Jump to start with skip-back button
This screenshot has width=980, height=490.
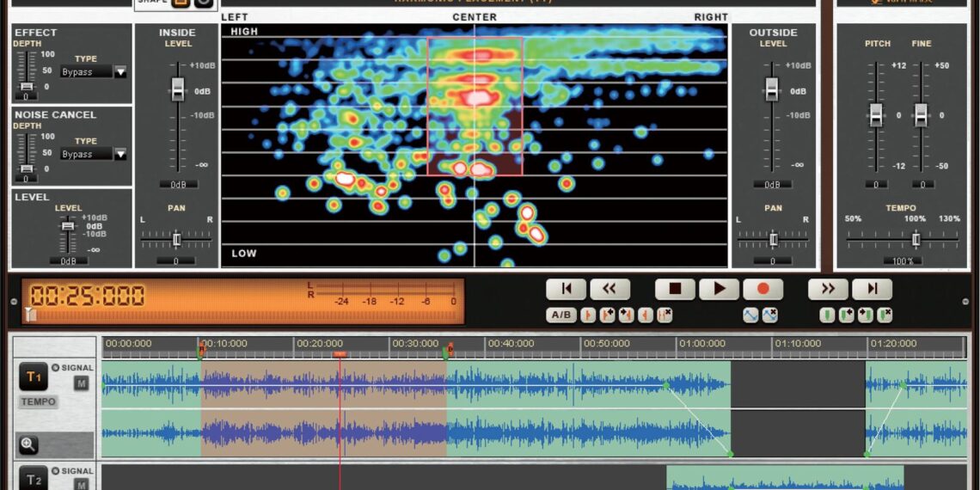(x=566, y=289)
